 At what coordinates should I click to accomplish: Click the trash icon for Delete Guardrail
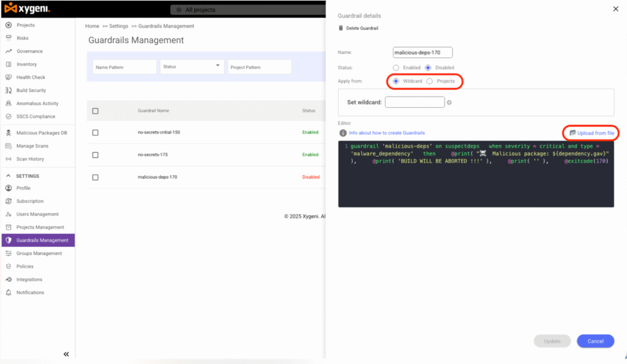340,28
